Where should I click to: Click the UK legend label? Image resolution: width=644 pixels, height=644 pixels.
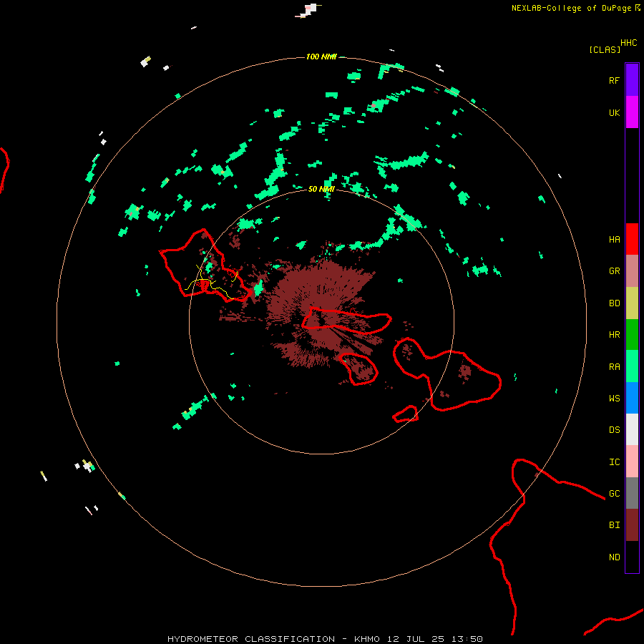(x=614, y=113)
